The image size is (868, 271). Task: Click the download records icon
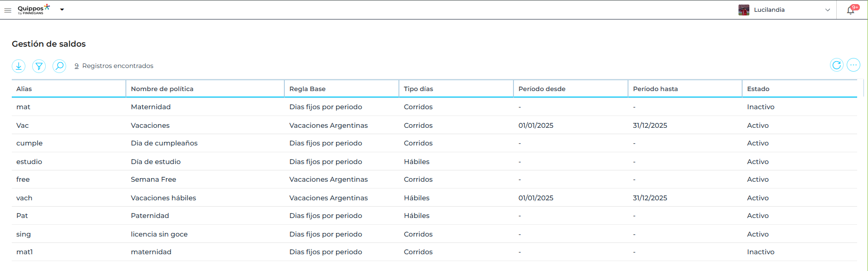tap(19, 66)
